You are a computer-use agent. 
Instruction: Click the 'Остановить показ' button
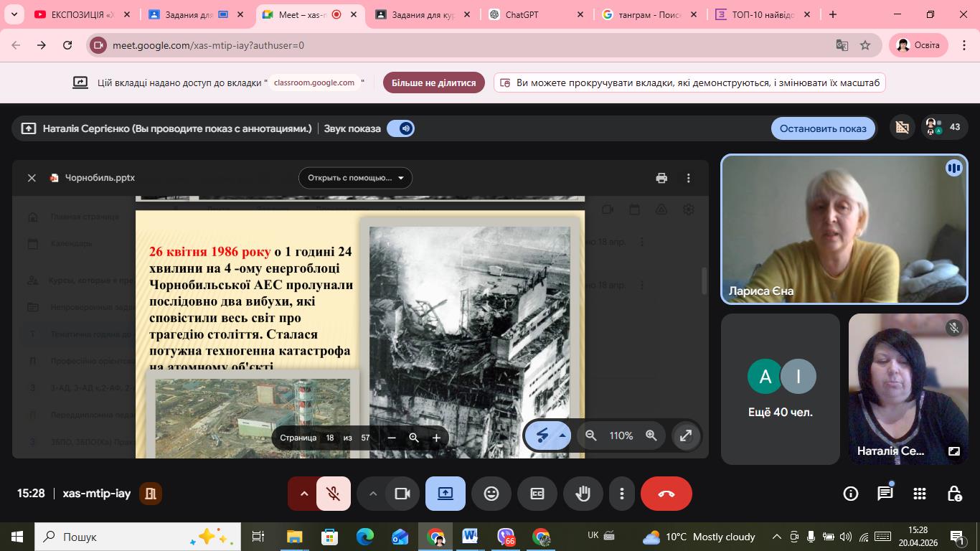[x=823, y=128]
